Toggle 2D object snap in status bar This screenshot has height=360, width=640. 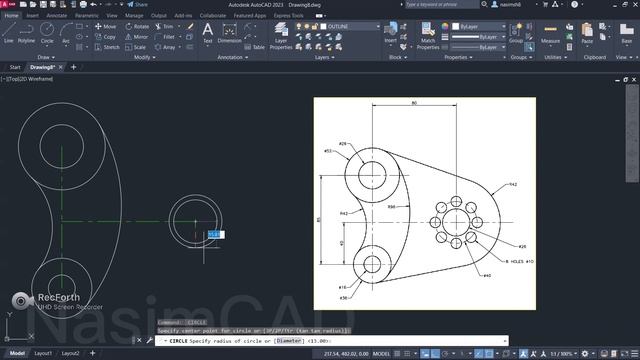tap(489, 353)
